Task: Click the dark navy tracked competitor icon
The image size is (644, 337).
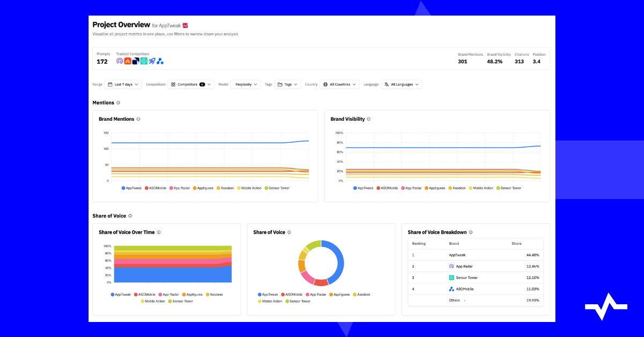Action: coord(136,61)
